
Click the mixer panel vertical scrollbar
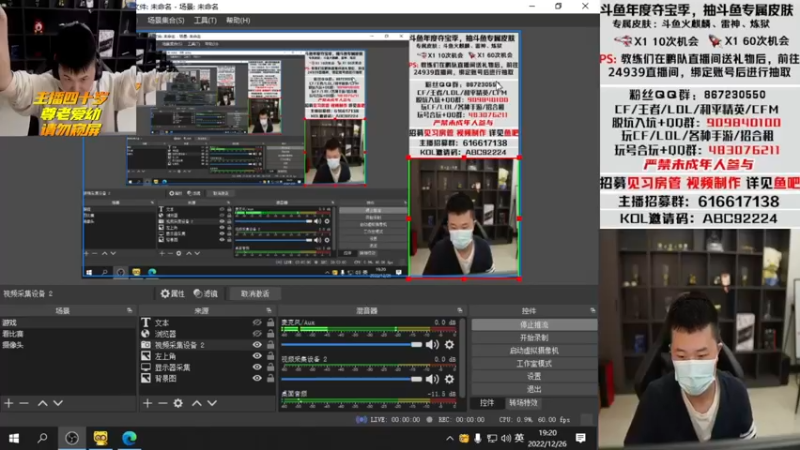click(x=462, y=357)
